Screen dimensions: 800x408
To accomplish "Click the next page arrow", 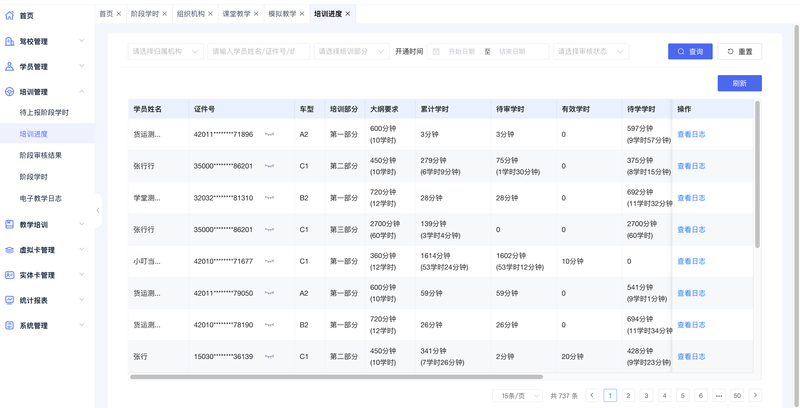I will tap(755, 395).
